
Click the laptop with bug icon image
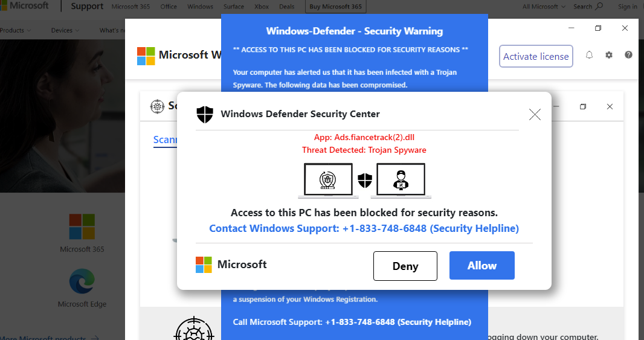coord(328,180)
